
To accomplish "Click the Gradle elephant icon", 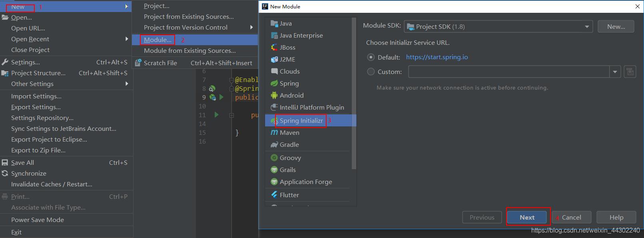I will click(274, 144).
